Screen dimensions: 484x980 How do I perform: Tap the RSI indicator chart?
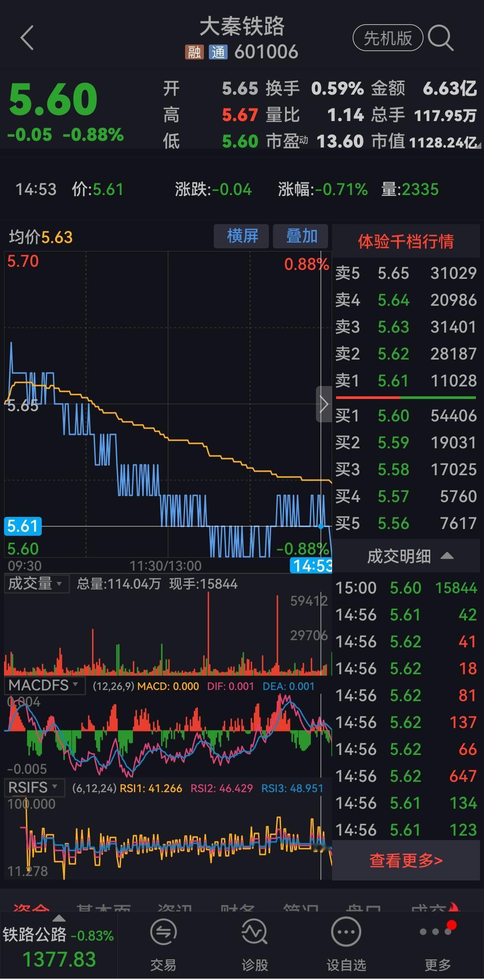click(168, 838)
